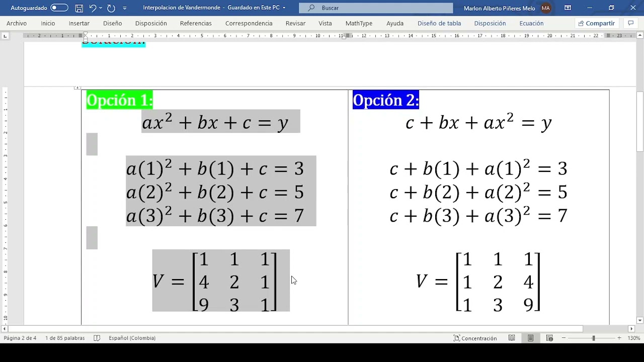
Task: Click equation a(2)² + b(2) + c = 5
Action: [x=215, y=192]
